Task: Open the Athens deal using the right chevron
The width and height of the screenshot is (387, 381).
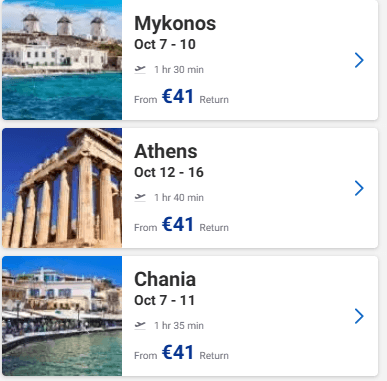Action: tap(359, 188)
